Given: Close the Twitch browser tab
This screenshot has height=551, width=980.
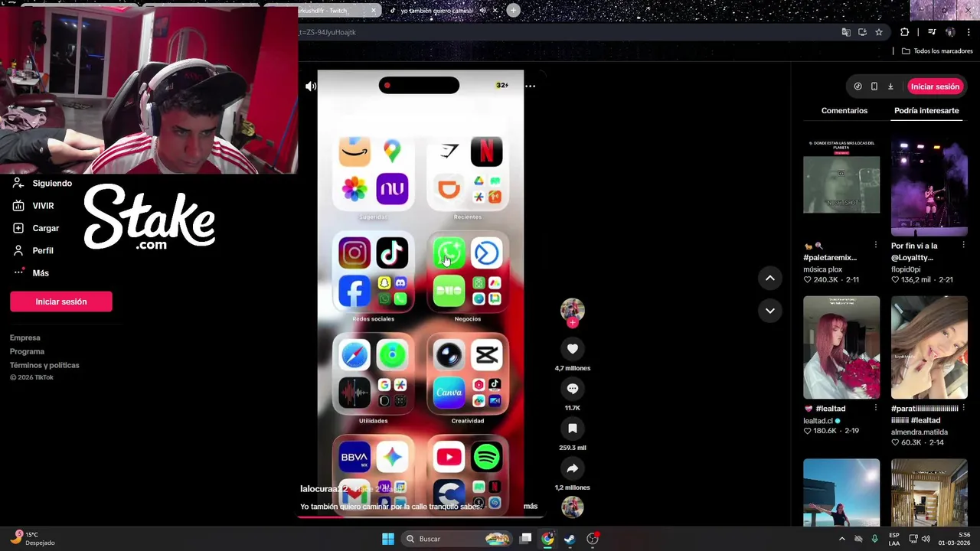Looking at the screenshot, I should [x=374, y=11].
